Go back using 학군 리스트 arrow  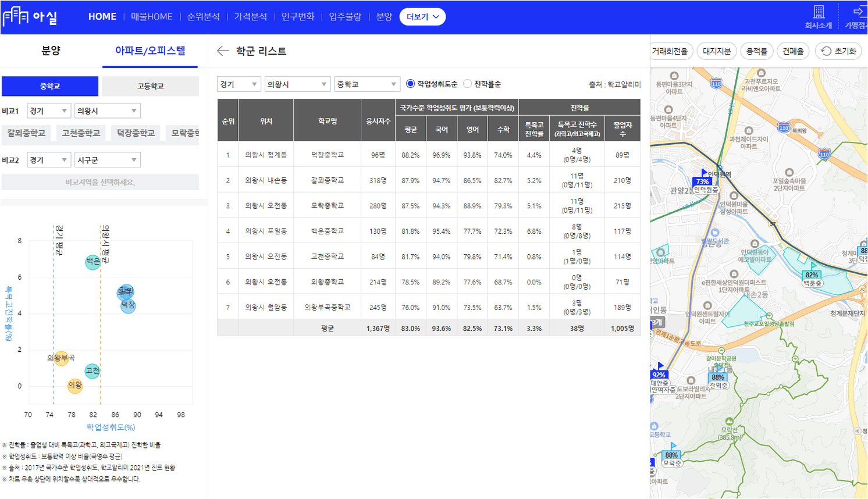[x=223, y=51]
